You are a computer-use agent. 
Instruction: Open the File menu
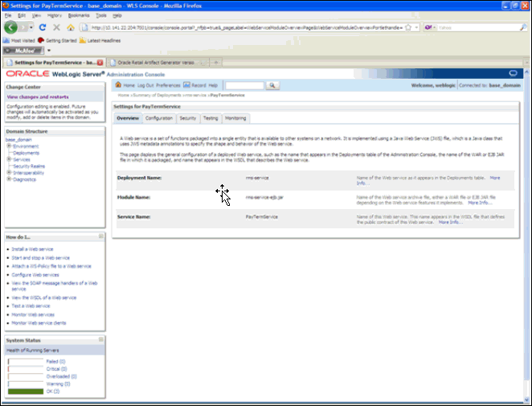(x=8, y=15)
